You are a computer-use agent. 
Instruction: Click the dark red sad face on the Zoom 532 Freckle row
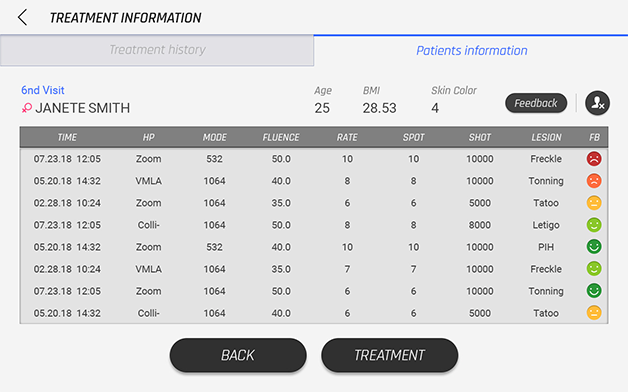click(594, 159)
